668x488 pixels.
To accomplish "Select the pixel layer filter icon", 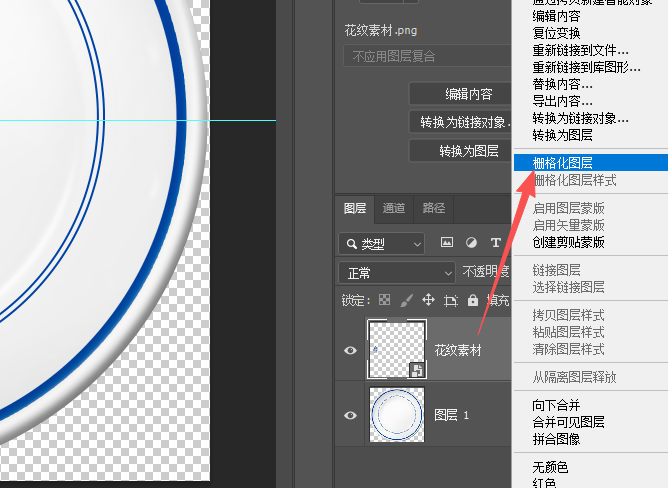I will [446, 243].
